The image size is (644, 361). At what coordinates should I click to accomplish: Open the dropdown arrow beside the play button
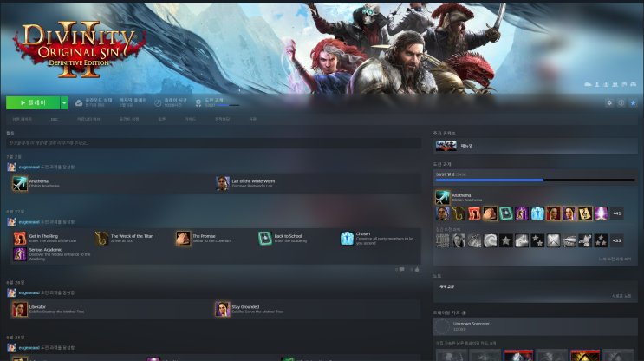click(64, 102)
